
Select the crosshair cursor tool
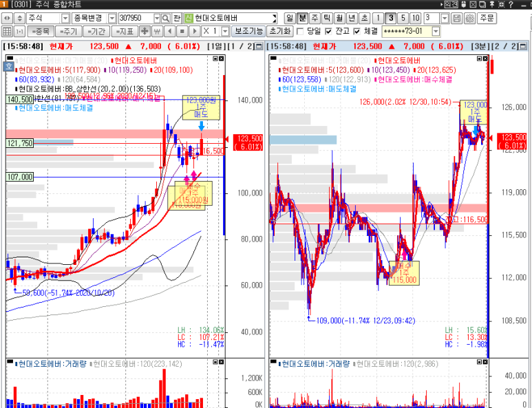point(145,32)
